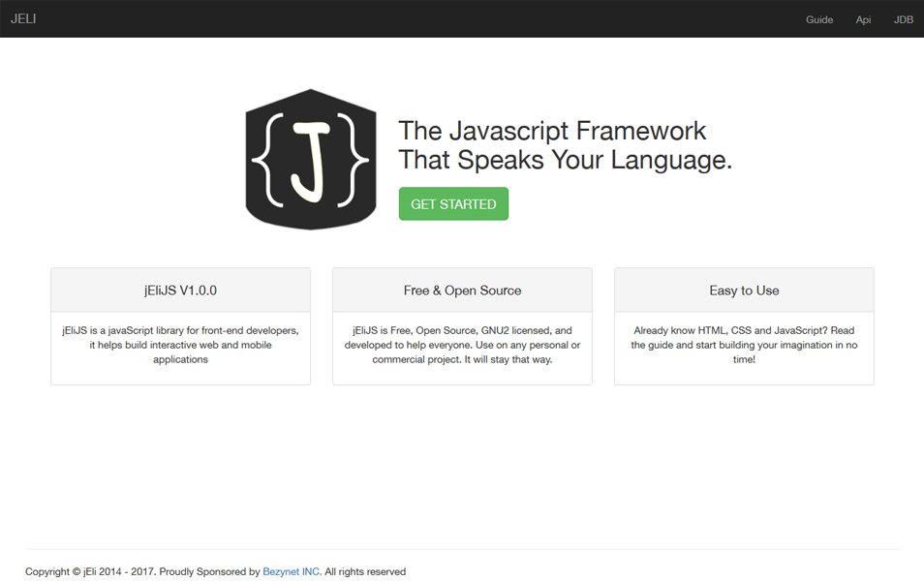924x581 pixels.
Task: Select the Easy to Use panel heading
Action: tap(744, 290)
